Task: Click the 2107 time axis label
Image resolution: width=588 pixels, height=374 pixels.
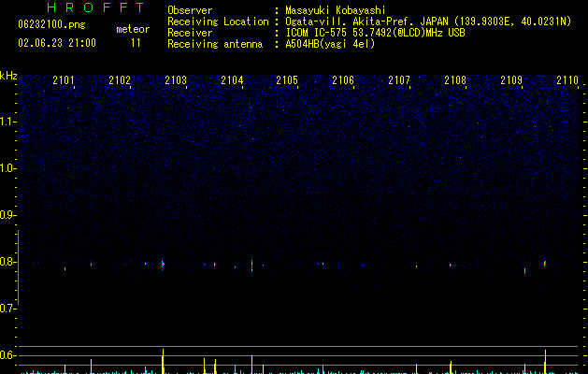Action: click(x=399, y=79)
